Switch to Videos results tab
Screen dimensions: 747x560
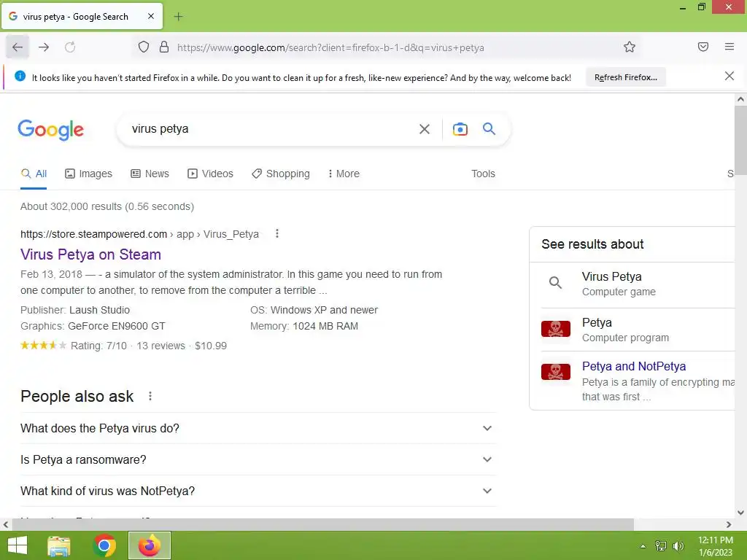coord(211,174)
